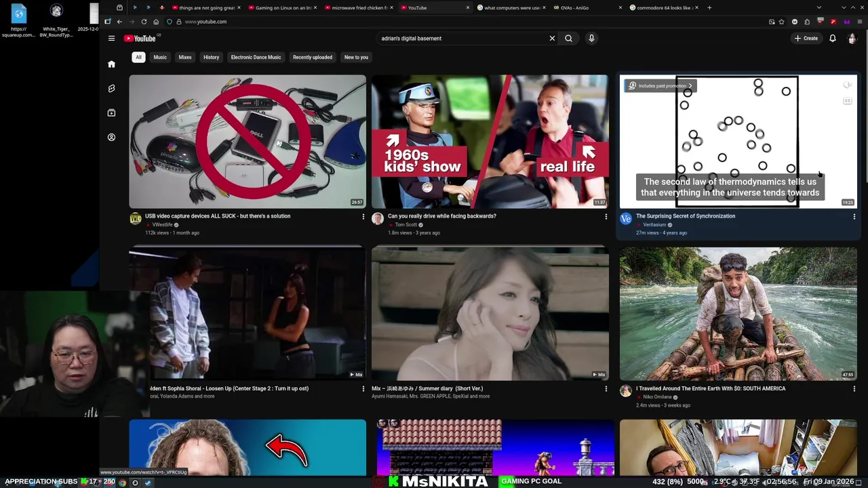
Task: Switch to 'OVAs - AniGo' tab
Action: point(587,7)
